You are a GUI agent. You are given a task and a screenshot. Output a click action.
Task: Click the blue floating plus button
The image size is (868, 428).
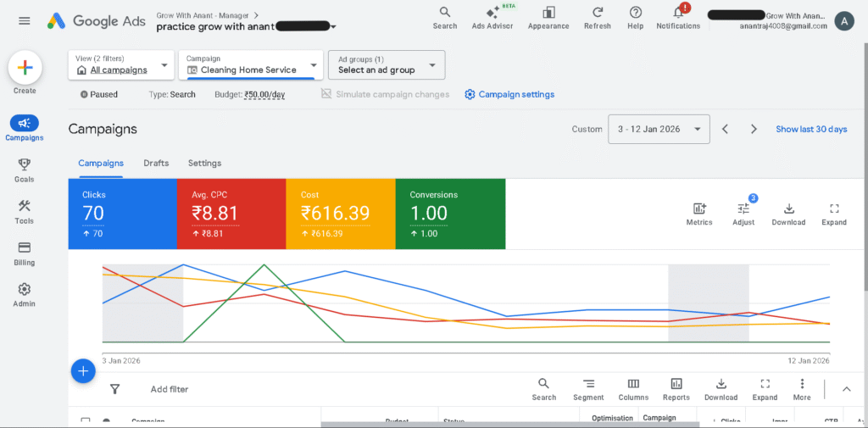tap(84, 371)
